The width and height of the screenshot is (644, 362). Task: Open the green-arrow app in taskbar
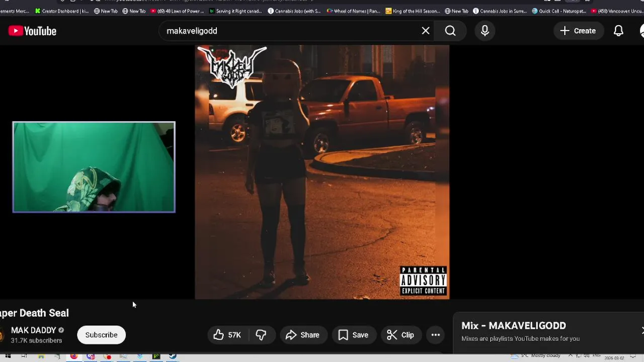click(156, 356)
